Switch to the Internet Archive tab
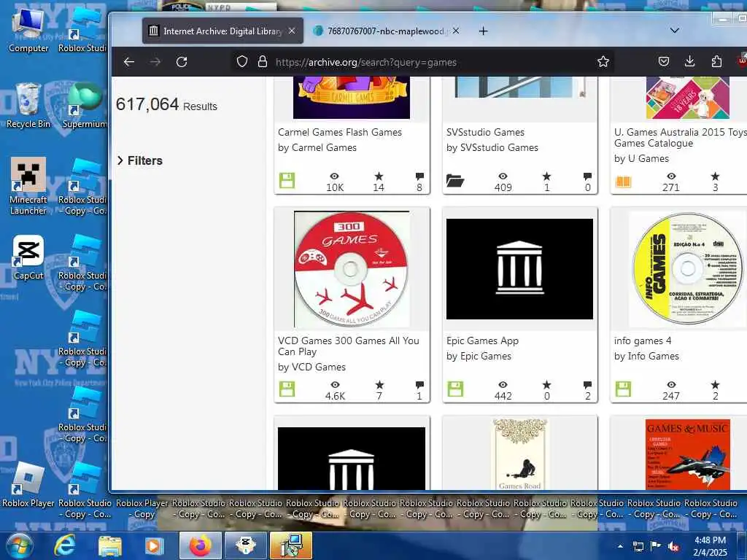Viewport: 747px width, 560px height. click(222, 31)
